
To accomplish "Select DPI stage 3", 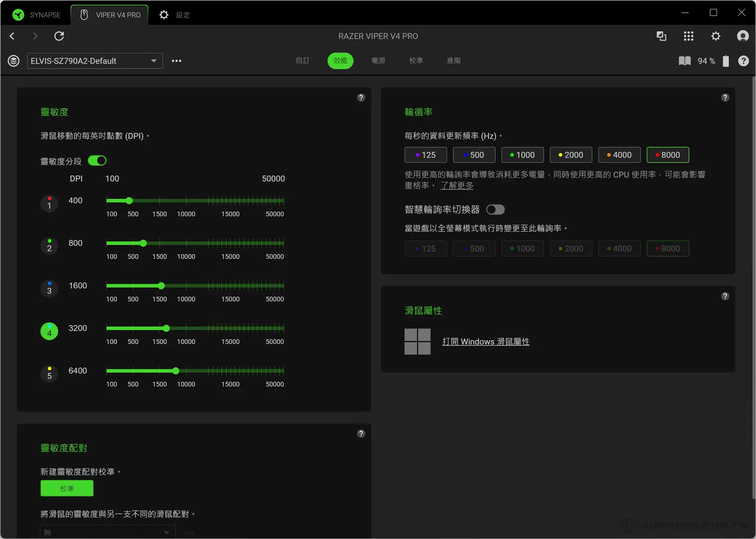I will [x=49, y=289].
